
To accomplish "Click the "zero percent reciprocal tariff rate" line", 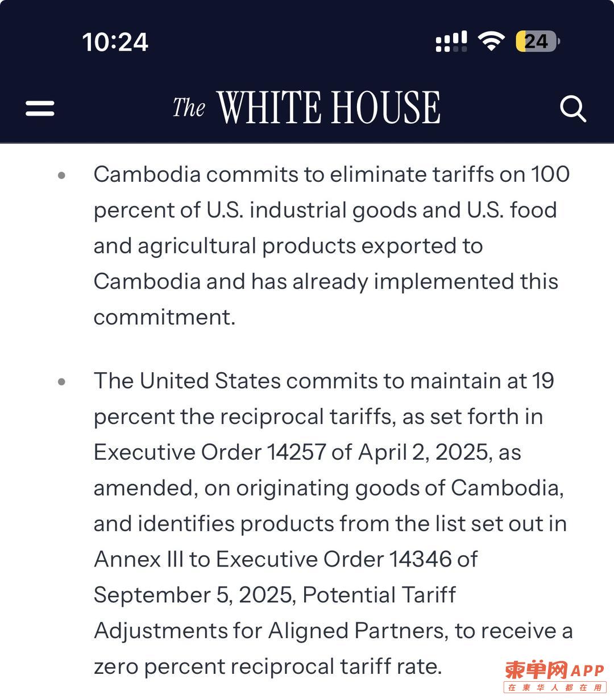I will point(267,666).
